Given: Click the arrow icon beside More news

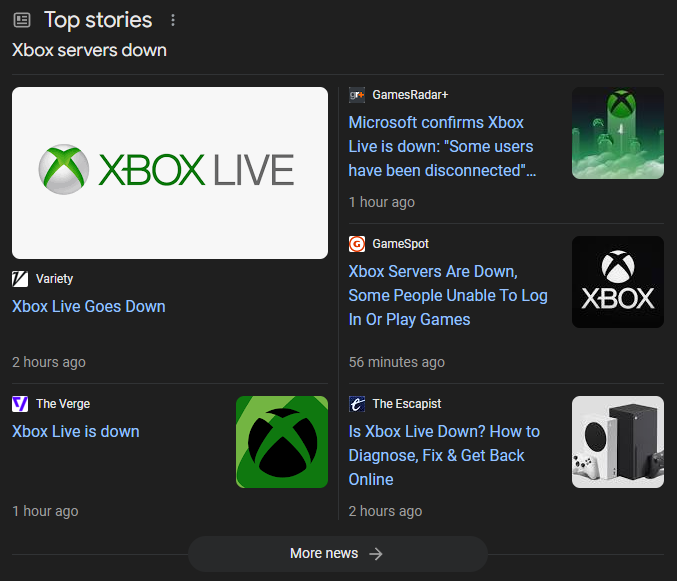Looking at the screenshot, I should pos(376,554).
